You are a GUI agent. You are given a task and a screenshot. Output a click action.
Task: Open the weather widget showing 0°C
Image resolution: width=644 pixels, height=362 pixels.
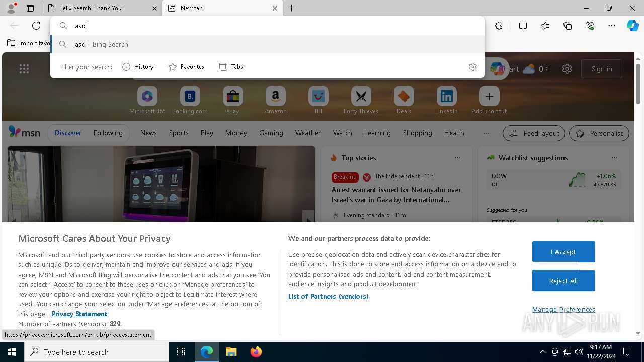pyautogui.click(x=536, y=69)
